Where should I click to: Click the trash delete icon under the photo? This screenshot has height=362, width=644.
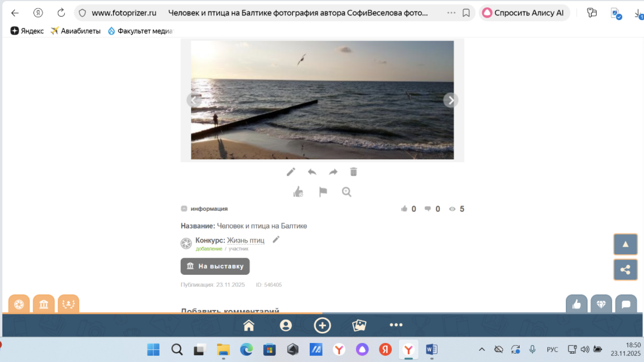[353, 172]
